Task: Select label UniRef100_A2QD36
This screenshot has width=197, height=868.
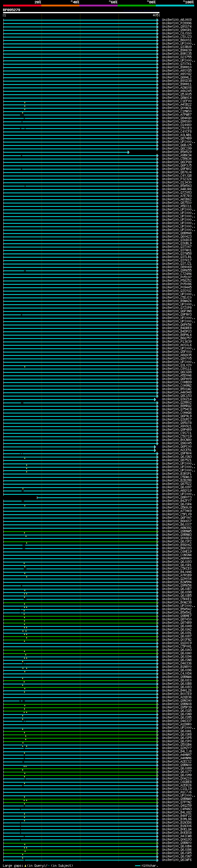Action: 177,697
